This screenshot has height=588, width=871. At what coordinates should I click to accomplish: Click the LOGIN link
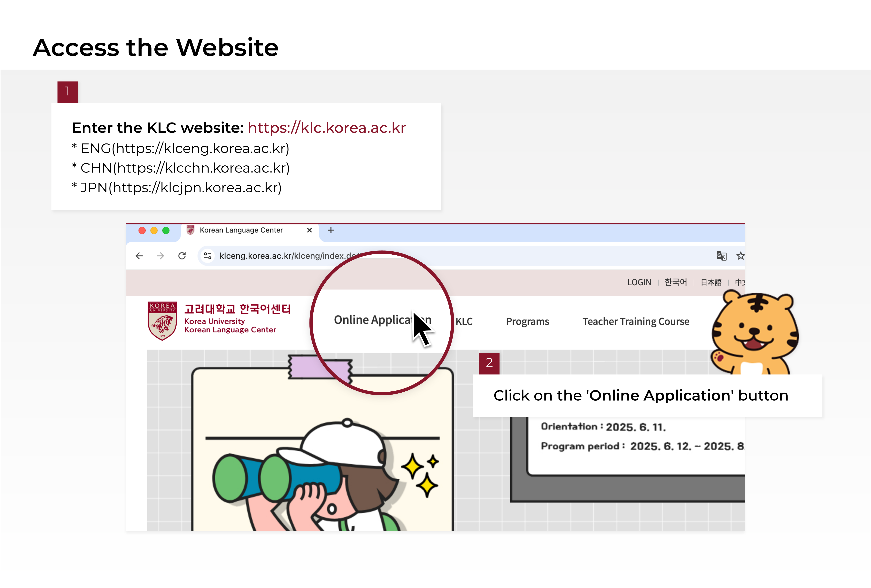click(x=639, y=282)
